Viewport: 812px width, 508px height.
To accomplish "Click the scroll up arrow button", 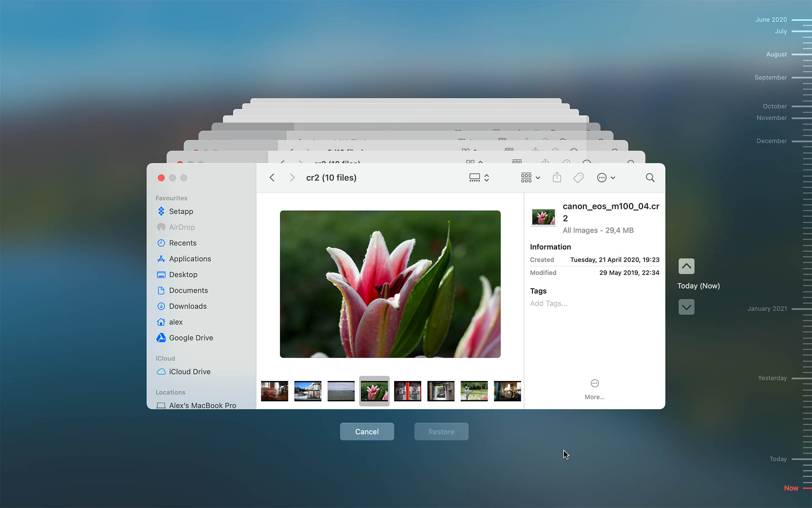I will pyautogui.click(x=686, y=266).
